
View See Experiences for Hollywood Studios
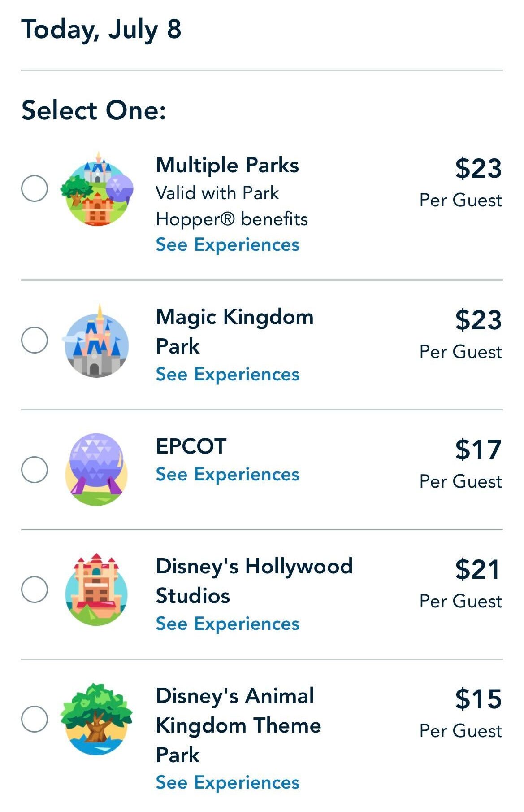point(227,624)
